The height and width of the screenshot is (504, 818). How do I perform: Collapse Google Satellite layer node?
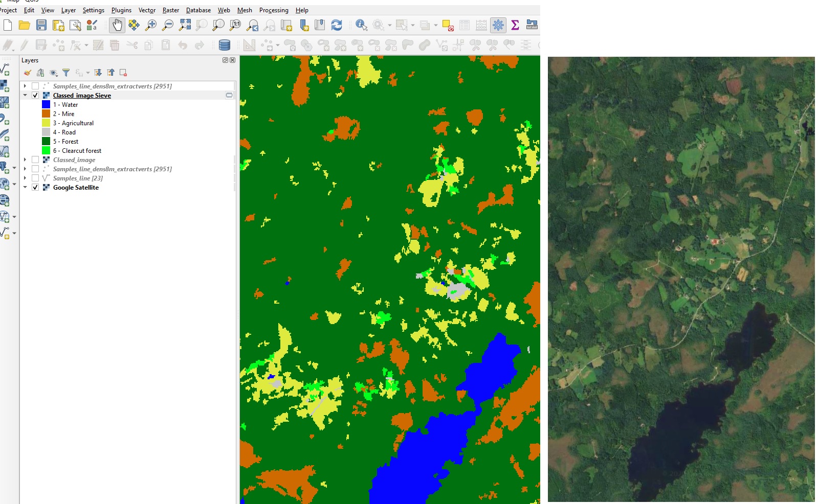tap(25, 187)
